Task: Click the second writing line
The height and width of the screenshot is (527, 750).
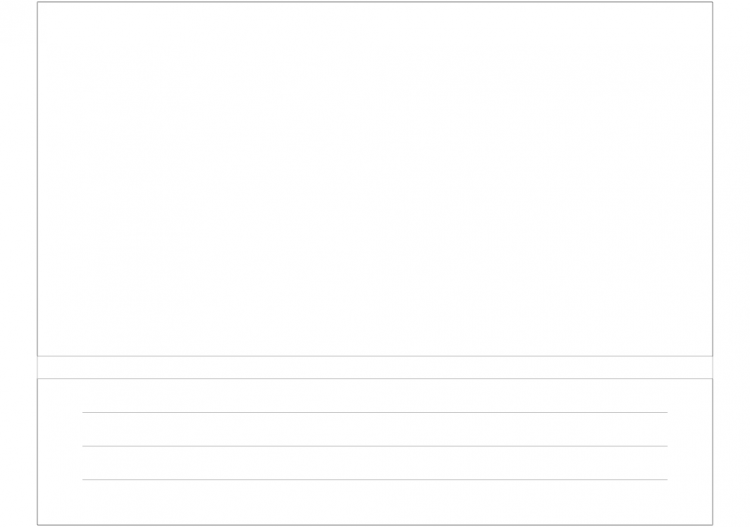Action: pos(375,446)
